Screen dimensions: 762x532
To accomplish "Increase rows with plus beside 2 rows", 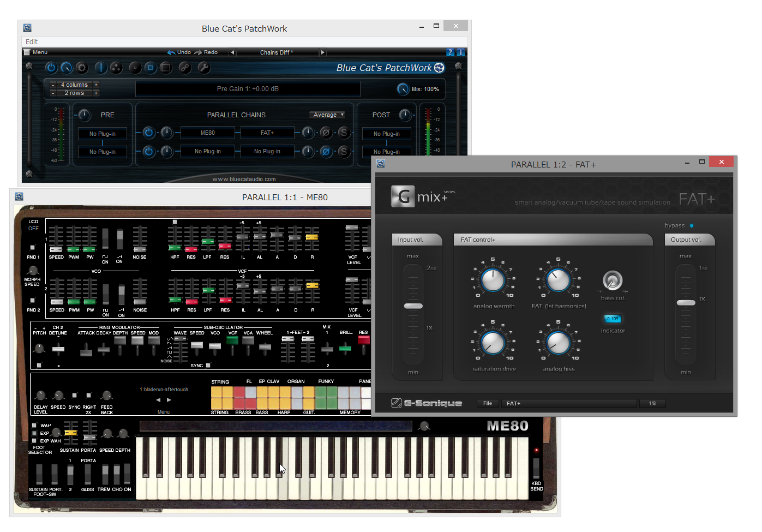I will pos(96,93).
